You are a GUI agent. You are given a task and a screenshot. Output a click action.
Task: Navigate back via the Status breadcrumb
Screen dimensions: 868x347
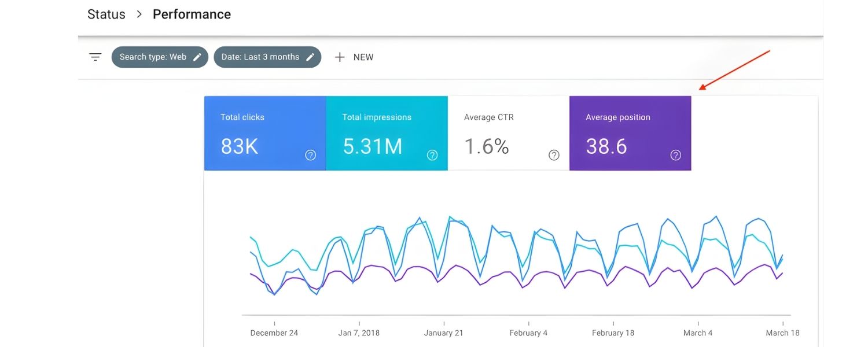106,14
